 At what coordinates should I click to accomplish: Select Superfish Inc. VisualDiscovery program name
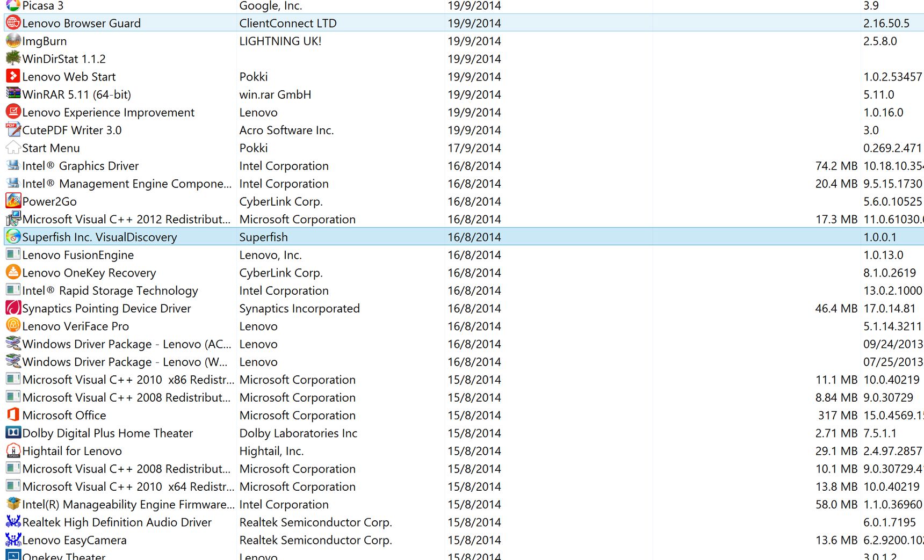point(99,237)
